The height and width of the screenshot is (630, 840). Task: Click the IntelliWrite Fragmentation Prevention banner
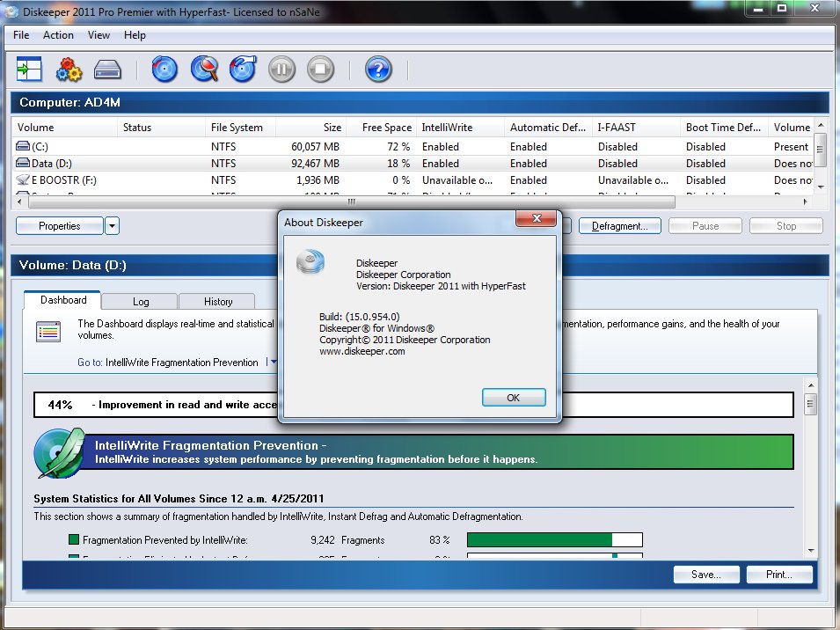pos(436,452)
